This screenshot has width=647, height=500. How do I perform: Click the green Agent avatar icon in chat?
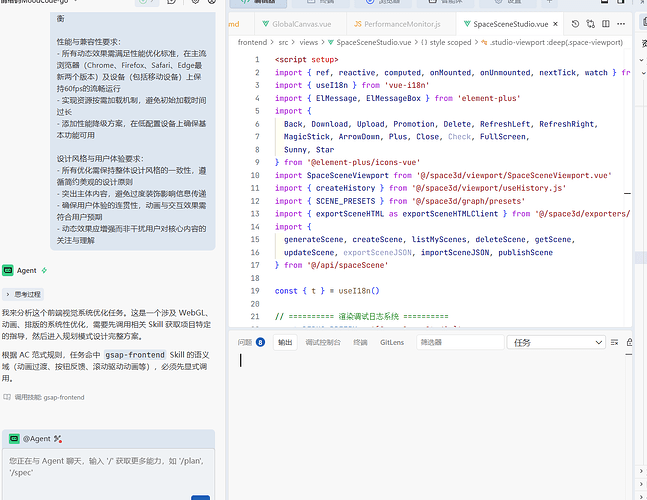pos(8,271)
